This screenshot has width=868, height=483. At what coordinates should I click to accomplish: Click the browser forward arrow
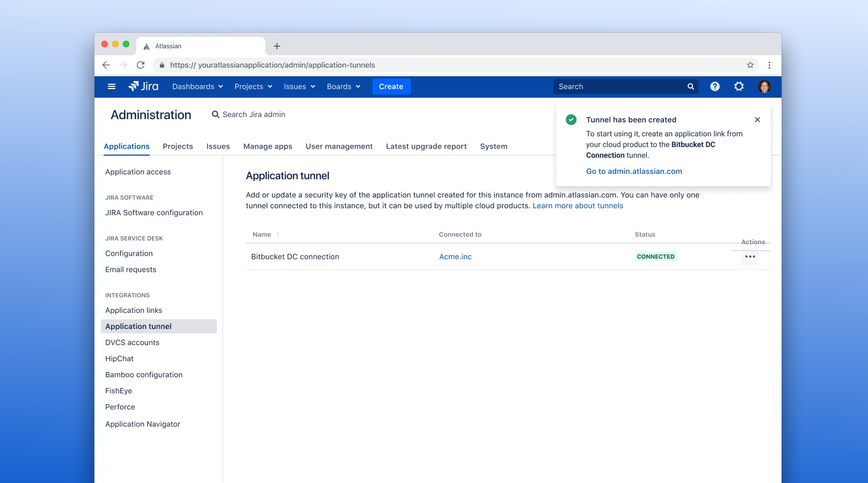click(x=123, y=65)
